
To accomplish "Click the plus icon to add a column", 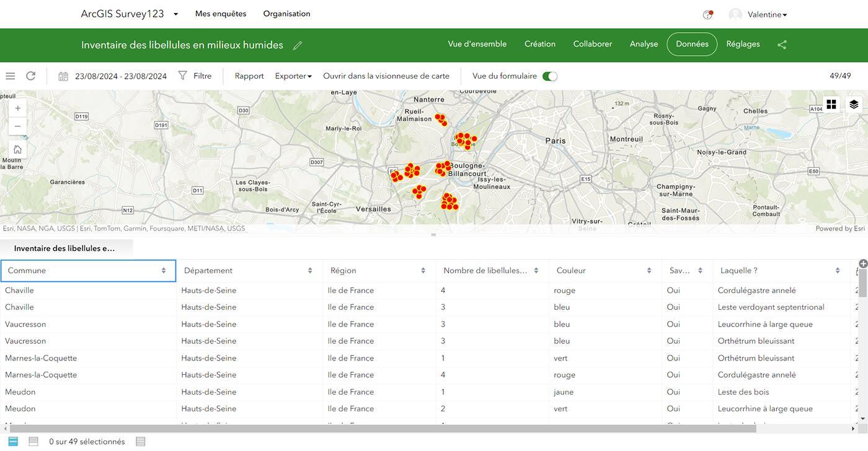I will point(862,264).
